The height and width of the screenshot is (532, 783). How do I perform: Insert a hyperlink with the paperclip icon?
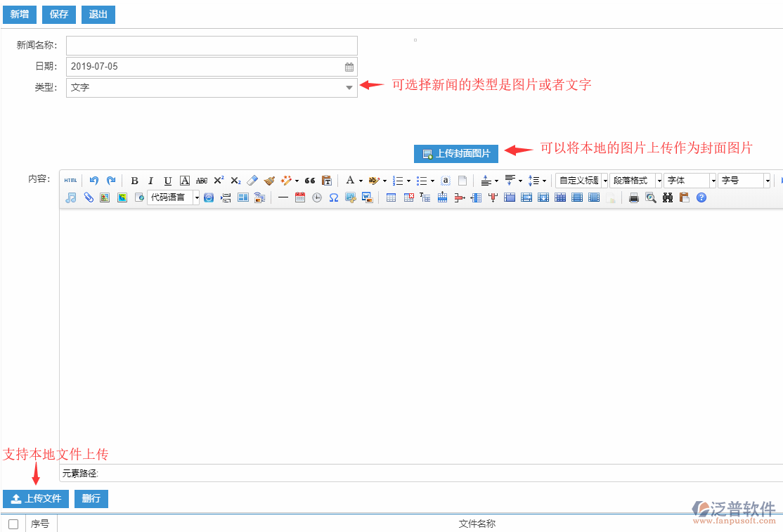[89, 197]
